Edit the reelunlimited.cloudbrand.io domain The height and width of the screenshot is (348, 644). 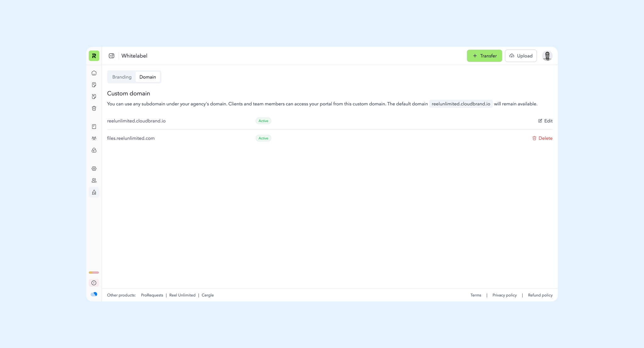(545, 121)
